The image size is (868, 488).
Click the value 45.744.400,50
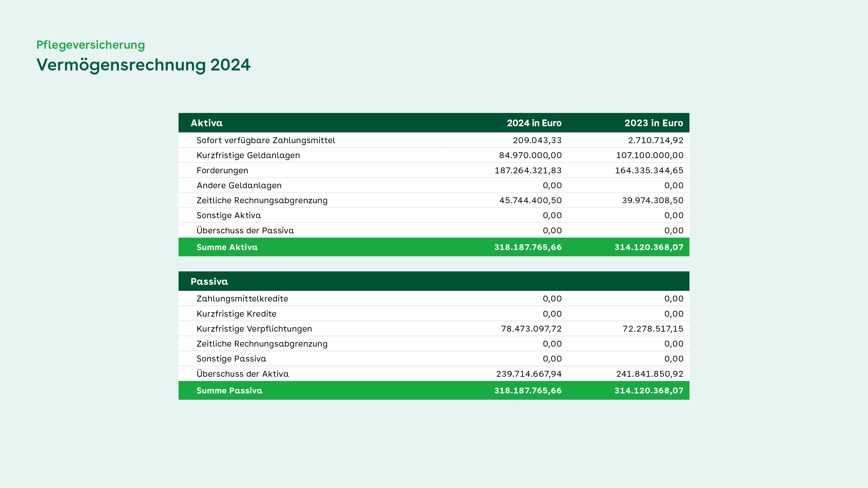pyautogui.click(x=530, y=200)
